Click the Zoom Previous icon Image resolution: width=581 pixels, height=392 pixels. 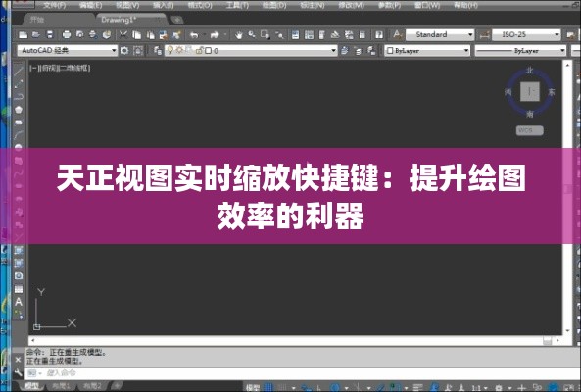click(280, 35)
